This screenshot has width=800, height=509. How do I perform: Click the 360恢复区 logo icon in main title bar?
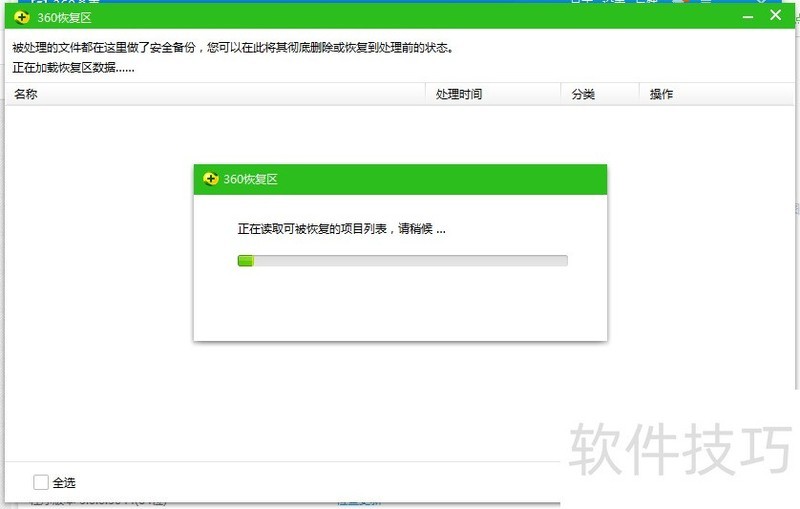pyautogui.click(x=21, y=18)
